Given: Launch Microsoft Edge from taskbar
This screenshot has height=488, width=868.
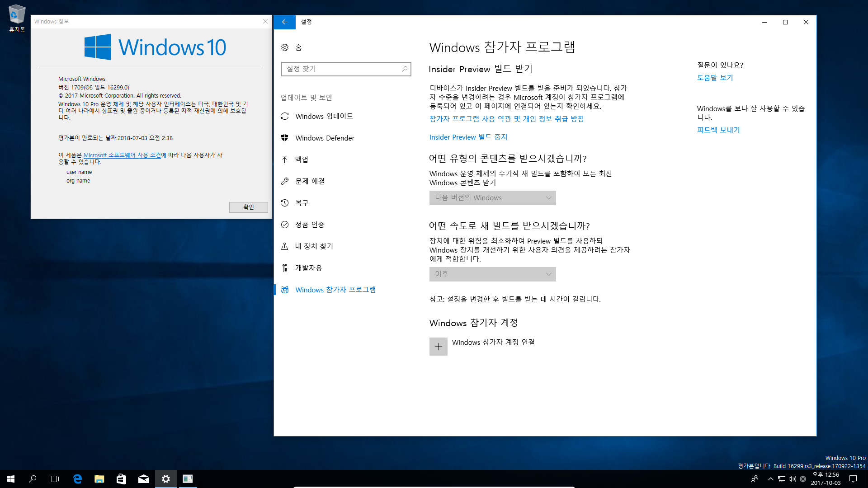Looking at the screenshot, I should tap(77, 479).
